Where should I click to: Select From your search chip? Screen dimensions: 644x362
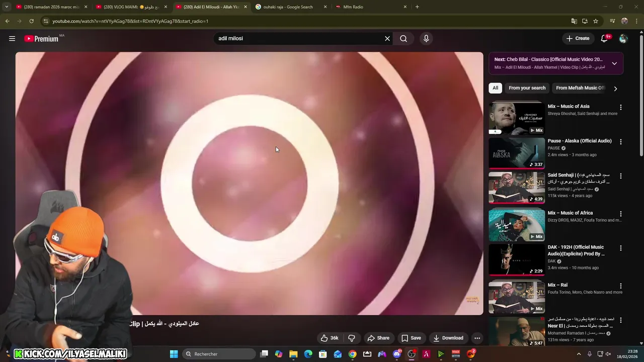pyautogui.click(x=527, y=88)
